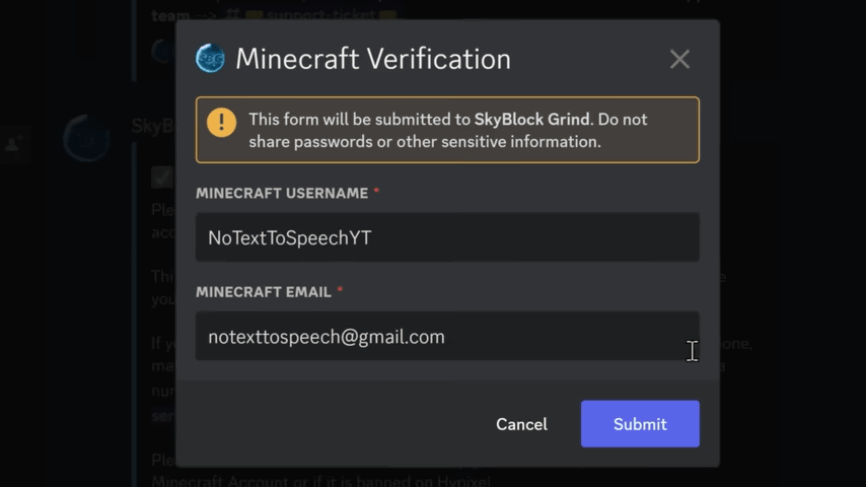Image resolution: width=866 pixels, height=487 pixels.
Task: Click dimmed round SkyBlock avatar behind dialog
Action: tap(87, 138)
